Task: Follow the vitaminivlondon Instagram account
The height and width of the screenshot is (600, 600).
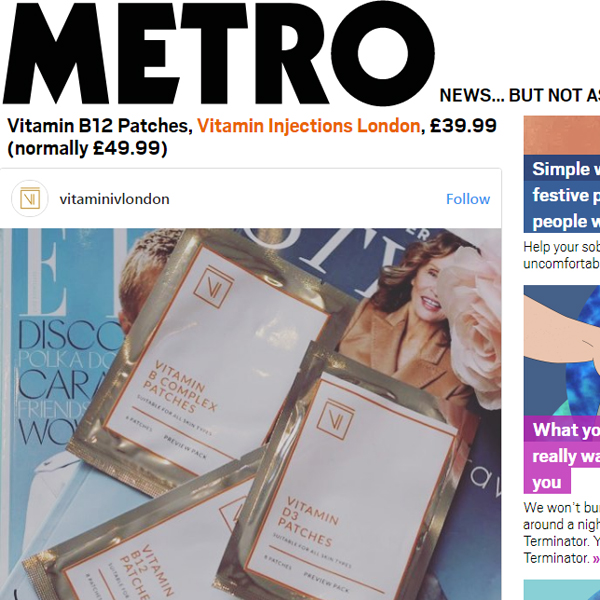Action: (x=468, y=199)
